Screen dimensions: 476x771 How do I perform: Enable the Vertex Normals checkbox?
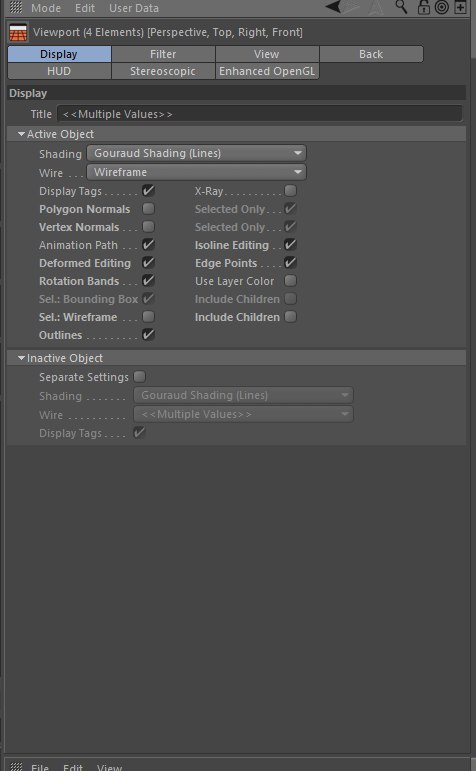click(148, 227)
